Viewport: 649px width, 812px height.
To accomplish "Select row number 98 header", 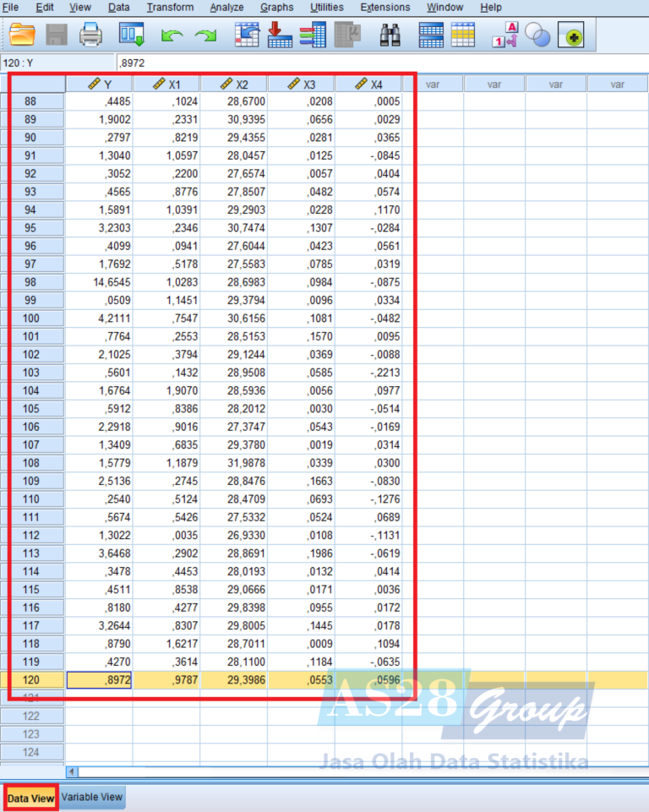I will (x=31, y=282).
